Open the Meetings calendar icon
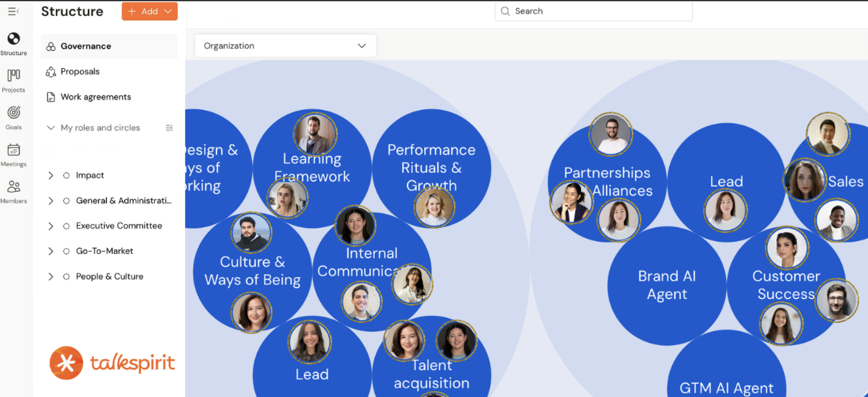 13,150
